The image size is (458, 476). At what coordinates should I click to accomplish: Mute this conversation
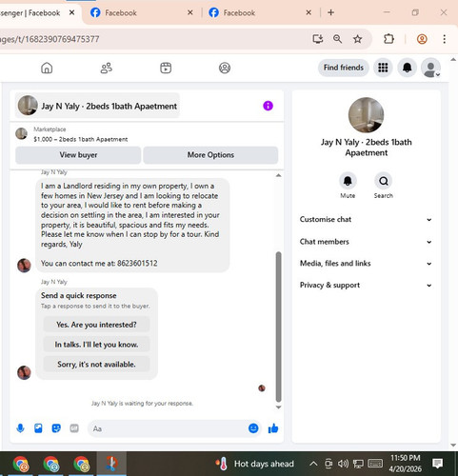click(348, 186)
